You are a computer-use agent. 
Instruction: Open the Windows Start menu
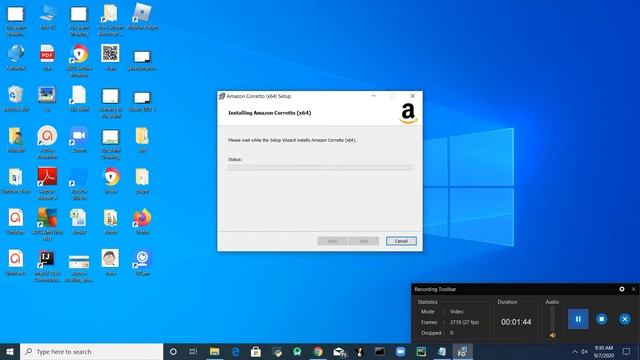click(x=10, y=351)
